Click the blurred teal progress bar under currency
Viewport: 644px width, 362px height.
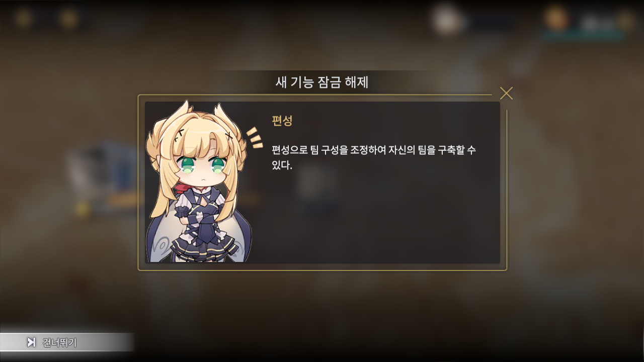tap(584, 35)
